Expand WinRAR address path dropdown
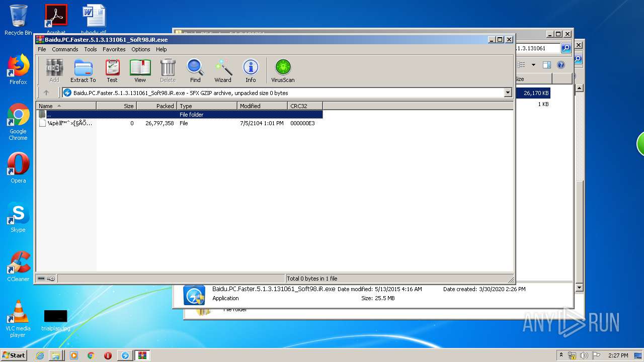The height and width of the screenshot is (362, 644). [x=508, y=93]
